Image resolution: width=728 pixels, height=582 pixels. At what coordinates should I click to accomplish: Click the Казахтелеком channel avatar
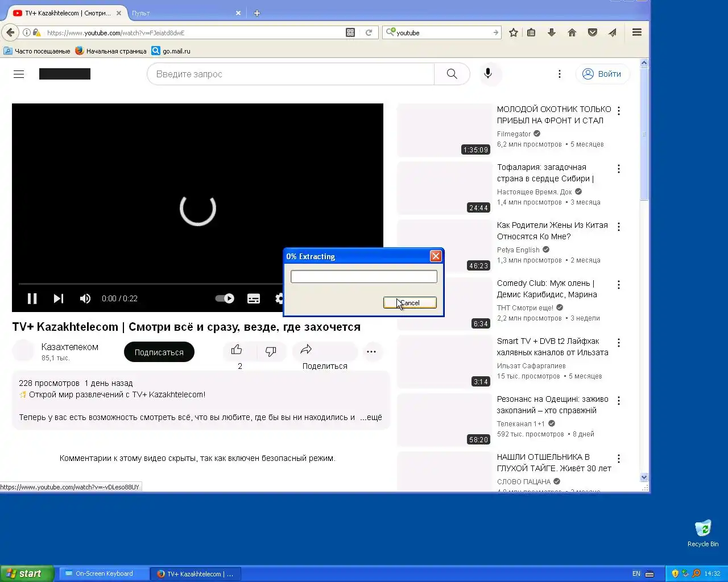[23, 351]
